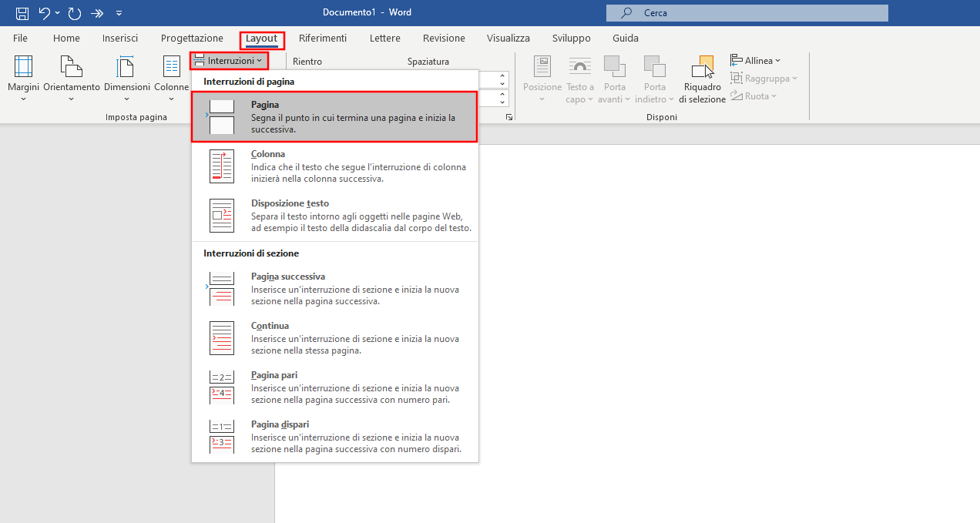This screenshot has height=523, width=980.
Task: Choose Colonna column break option
Action: click(334, 166)
